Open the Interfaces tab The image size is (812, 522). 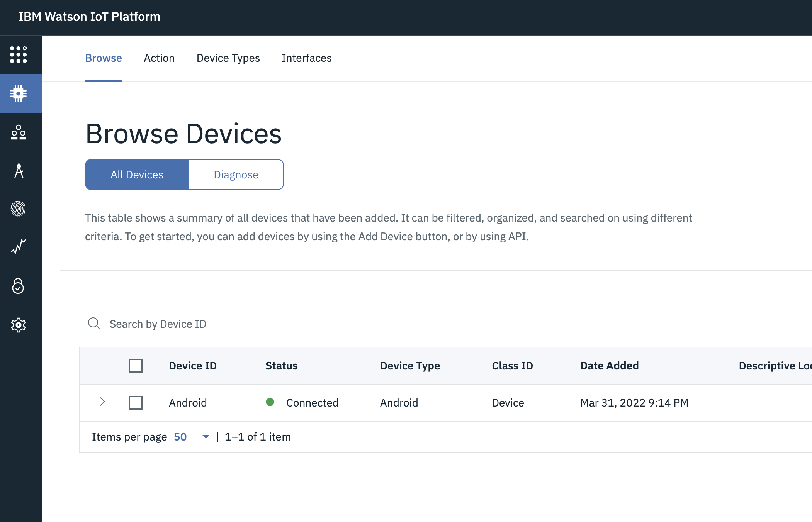click(307, 58)
